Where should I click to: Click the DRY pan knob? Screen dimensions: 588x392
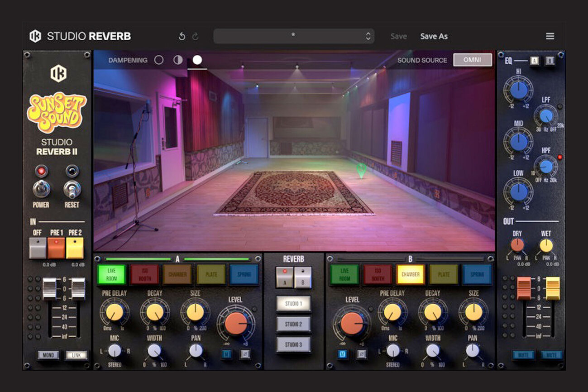(x=517, y=245)
